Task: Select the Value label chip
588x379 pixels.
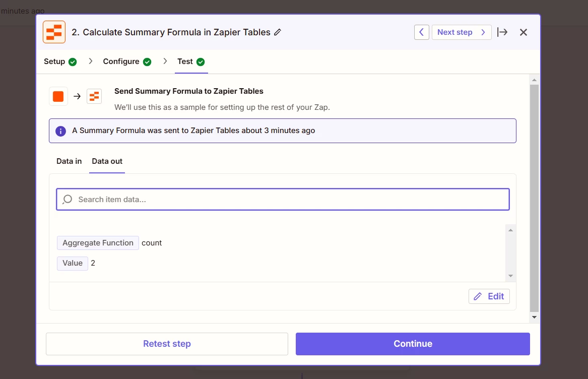Action: pyautogui.click(x=73, y=263)
